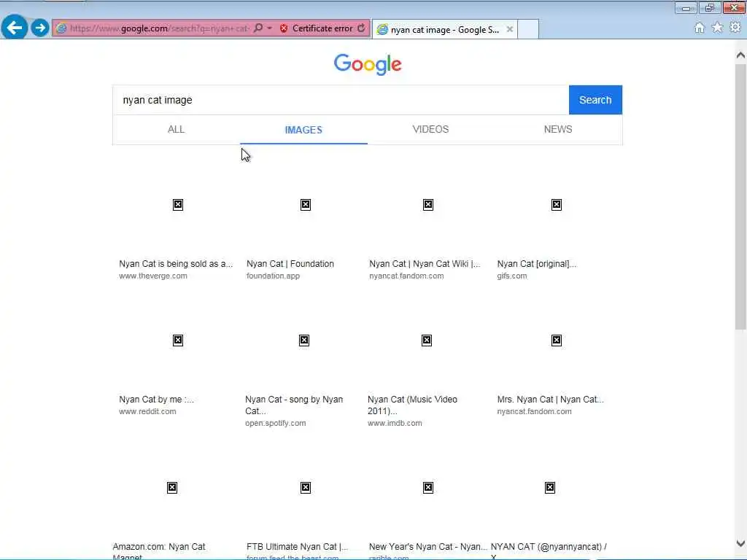The height and width of the screenshot is (560, 747).
Task: Switch to the ALL results tab
Action: (x=176, y=130)
